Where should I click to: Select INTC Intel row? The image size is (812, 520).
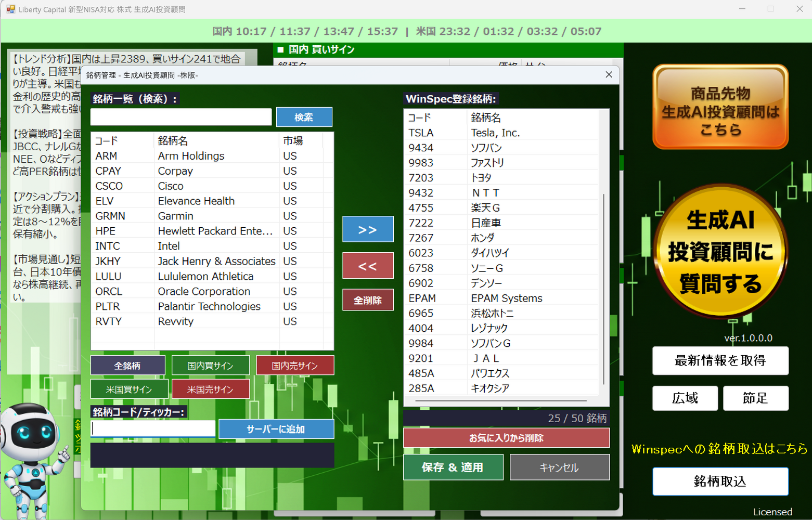coord(212,246)
